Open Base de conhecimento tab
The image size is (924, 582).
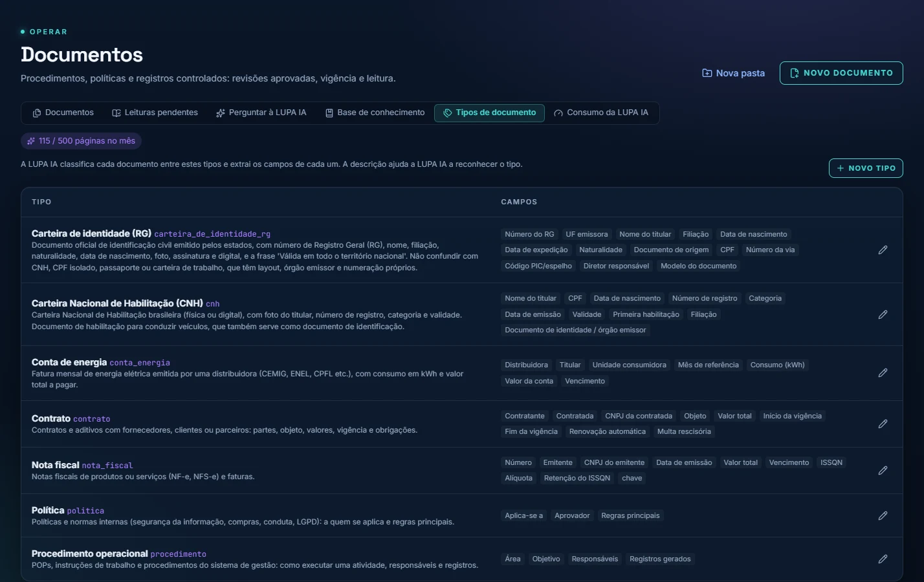pyautogui.click(x=375, y=113)
